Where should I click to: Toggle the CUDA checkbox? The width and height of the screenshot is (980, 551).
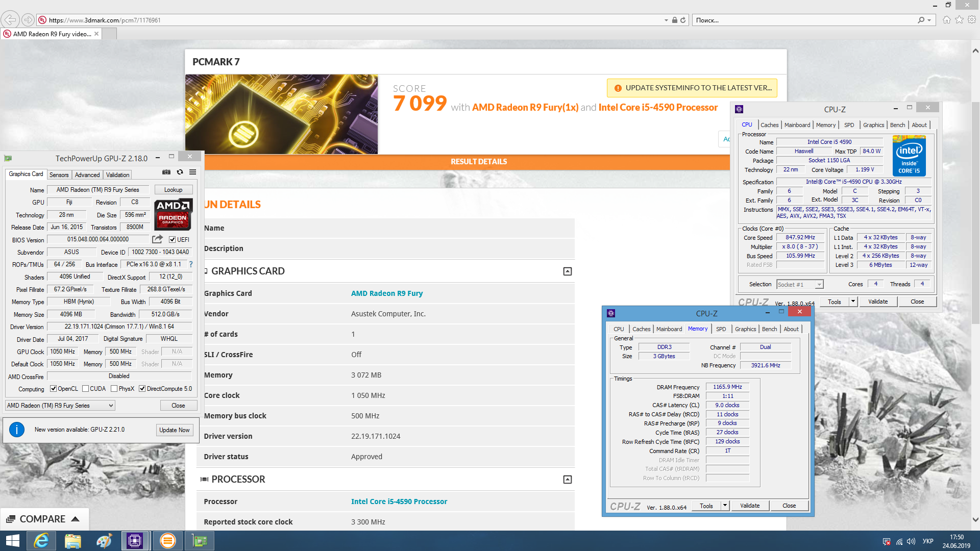tap(85, 389)
